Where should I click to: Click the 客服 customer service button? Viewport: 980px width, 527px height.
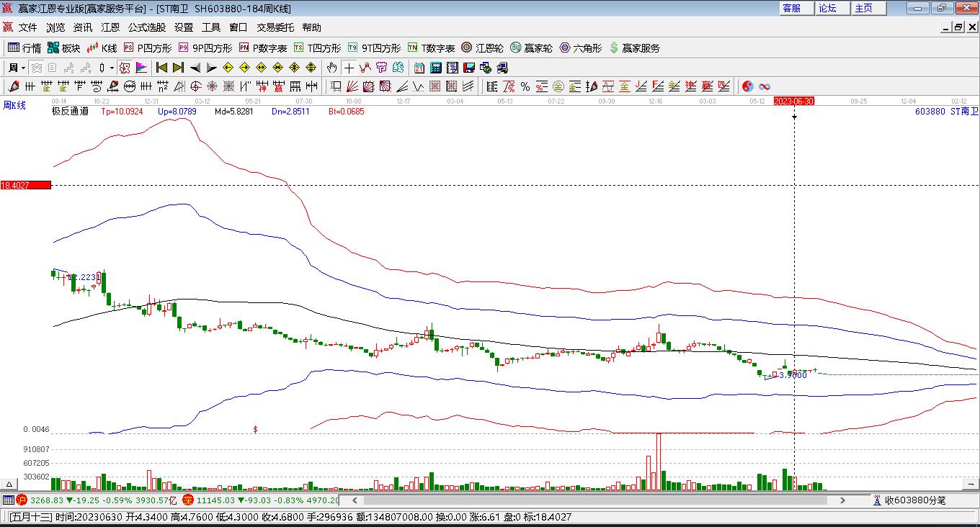[791, 8]
